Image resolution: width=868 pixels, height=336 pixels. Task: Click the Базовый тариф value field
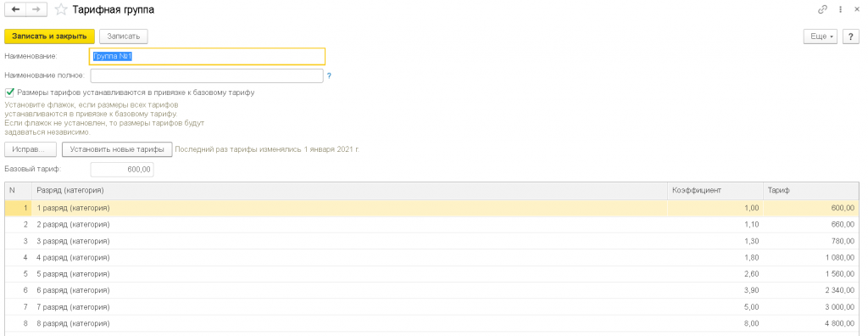[122, 170]
